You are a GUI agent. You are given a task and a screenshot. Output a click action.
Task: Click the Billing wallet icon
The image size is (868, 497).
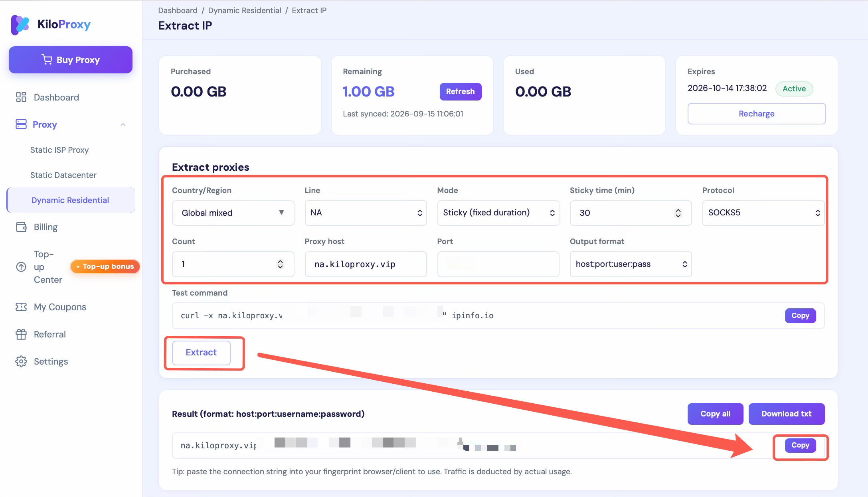point(21,227)
